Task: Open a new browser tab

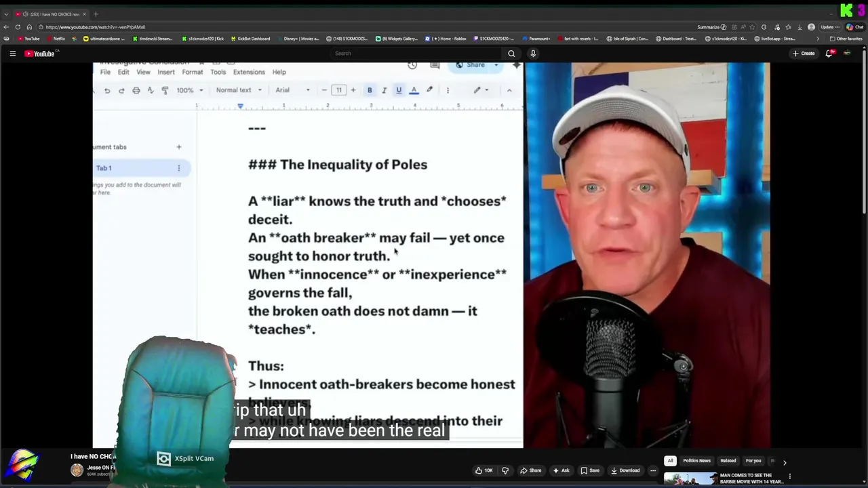Action: 96,14
